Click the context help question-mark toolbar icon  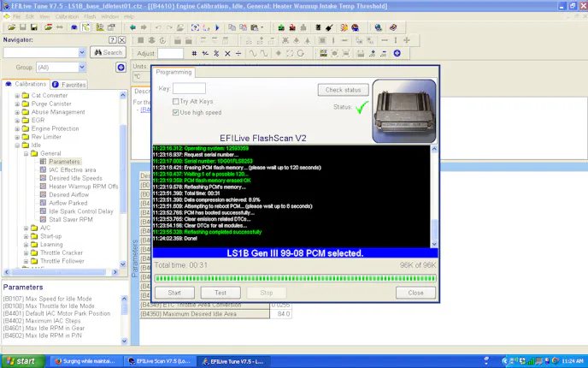coord(195,27)
